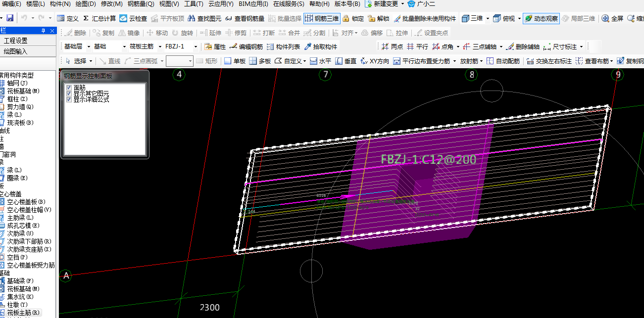
Task: Click 查找图元 binoculars tool
Action: pos(204,18)
